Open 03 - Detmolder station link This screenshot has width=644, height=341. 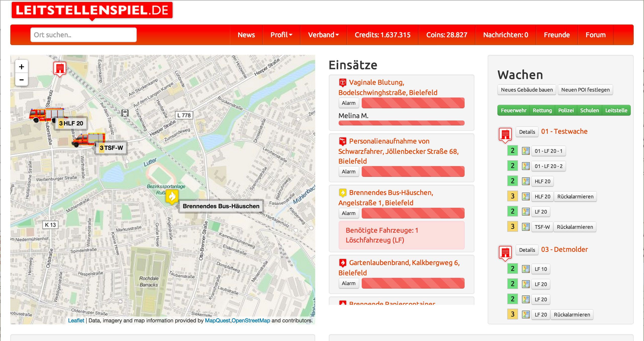click(565, 249)
